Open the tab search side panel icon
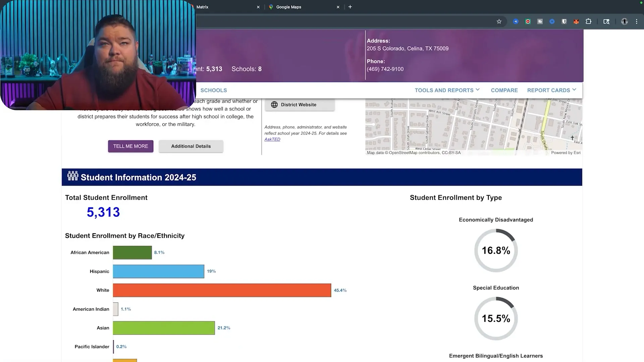Image resolution: width=644 pixels, height=362 pixels. 606,21
